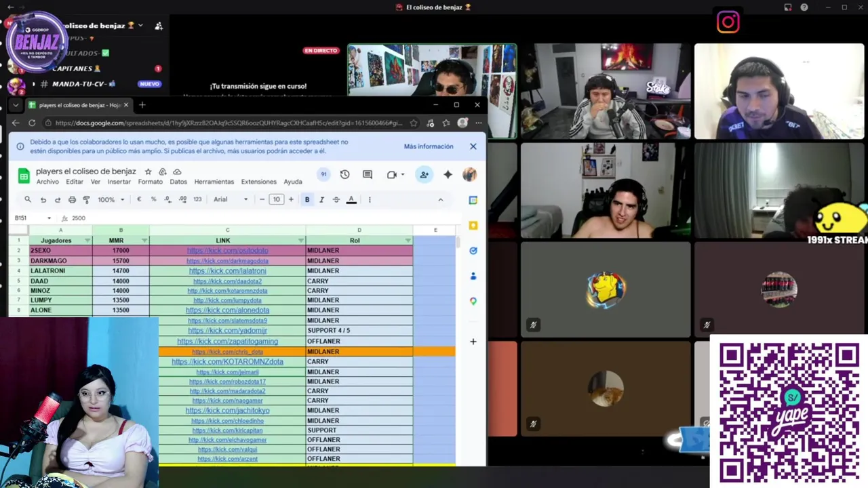
Task: Collapse the Sheets menus with chevron
Action: tap(440, 199)
